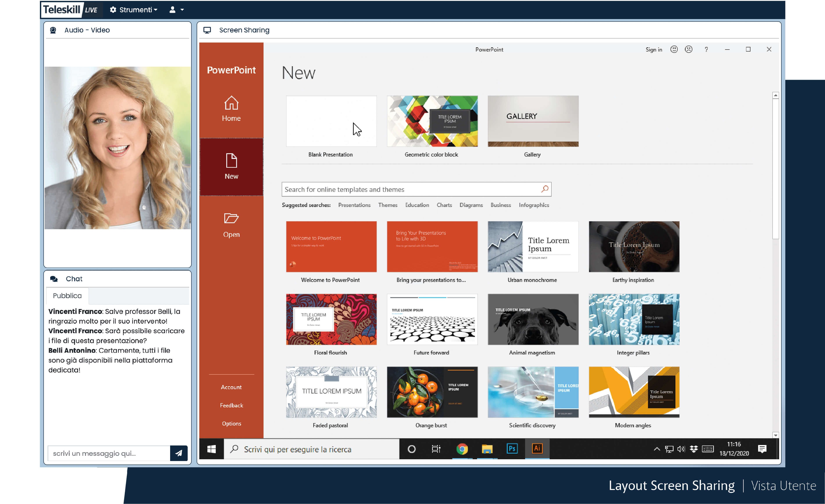Click the frowning face feedback icon

click(688, 49)
